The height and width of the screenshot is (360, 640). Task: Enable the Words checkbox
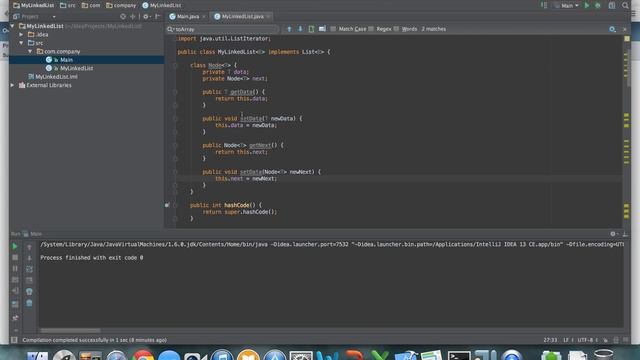(x=396, y=29)
